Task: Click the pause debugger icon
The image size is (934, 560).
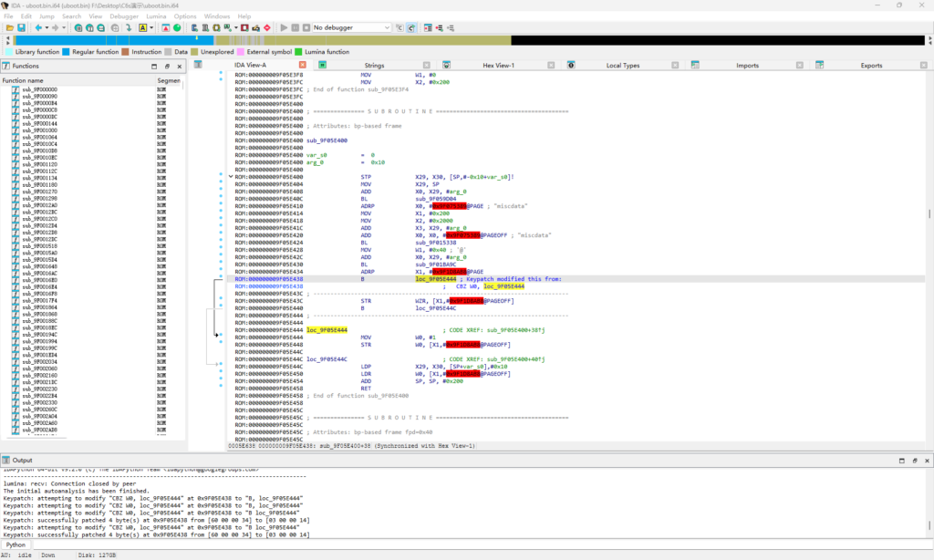Action: coord(296,27)
